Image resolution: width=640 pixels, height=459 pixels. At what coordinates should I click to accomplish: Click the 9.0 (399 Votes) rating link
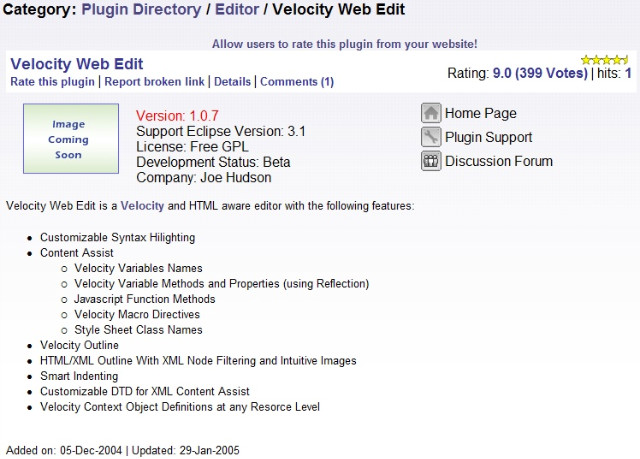tap(540, 73)
